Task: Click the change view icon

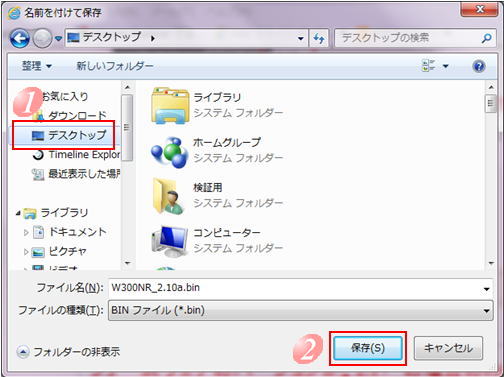Action: (x=428, y=66)
